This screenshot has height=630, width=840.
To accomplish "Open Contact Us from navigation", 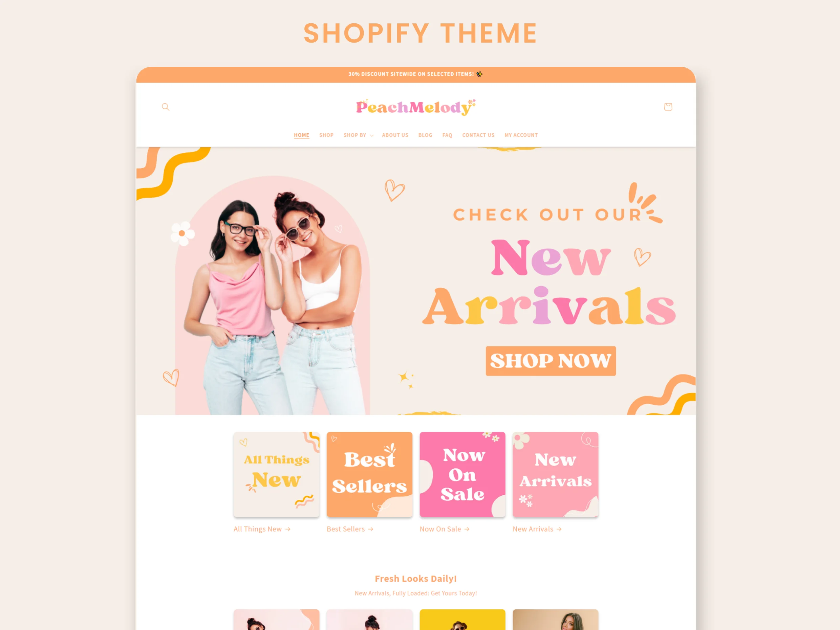I will [478, 135].
